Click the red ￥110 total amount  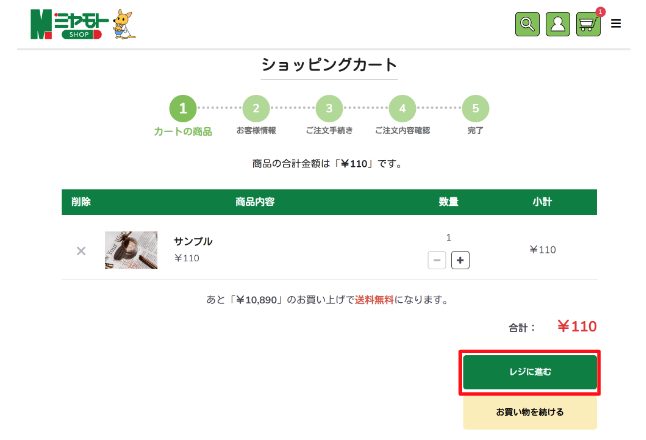577,326
